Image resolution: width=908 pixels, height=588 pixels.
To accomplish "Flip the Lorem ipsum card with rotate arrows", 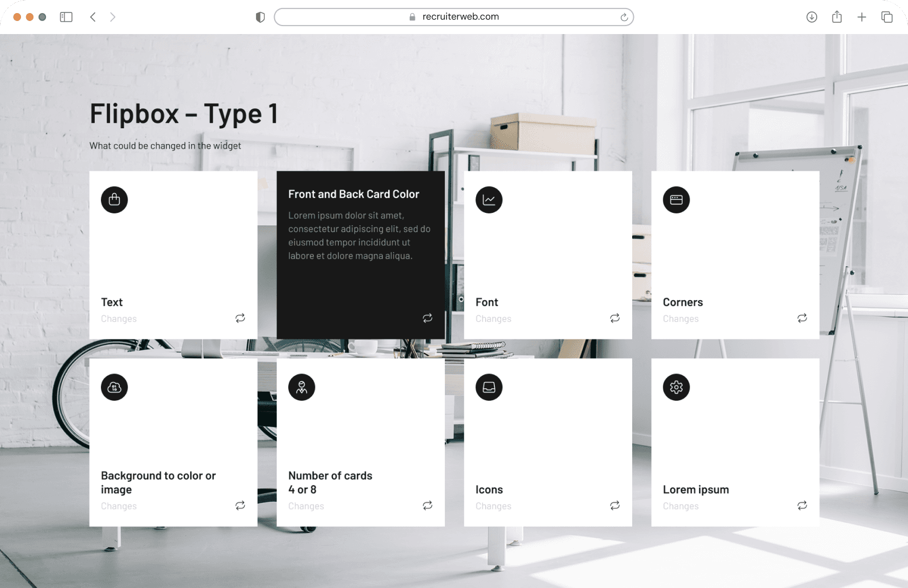I will 802,505.
